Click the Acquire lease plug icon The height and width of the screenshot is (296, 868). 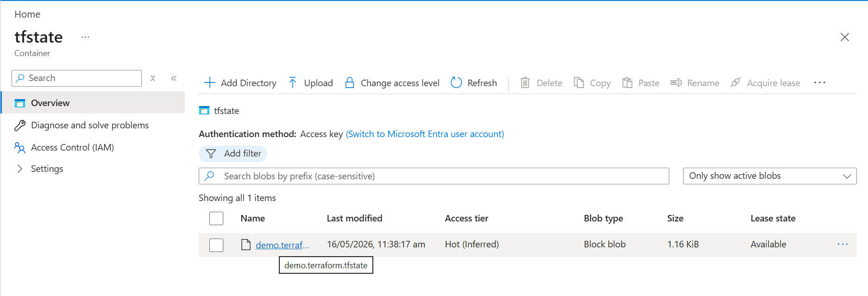[736, 82]
